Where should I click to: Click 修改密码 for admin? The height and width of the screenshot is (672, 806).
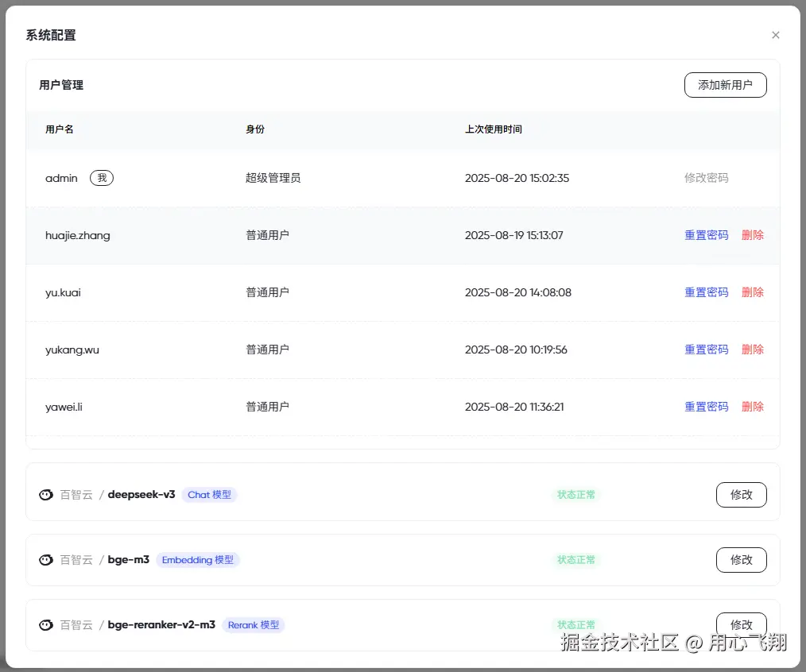point(706,178)
